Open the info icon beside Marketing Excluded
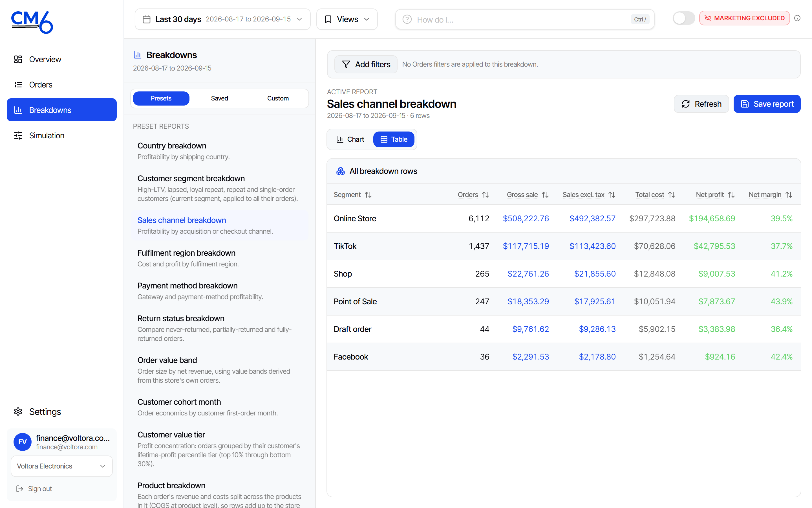 [798, 18]
